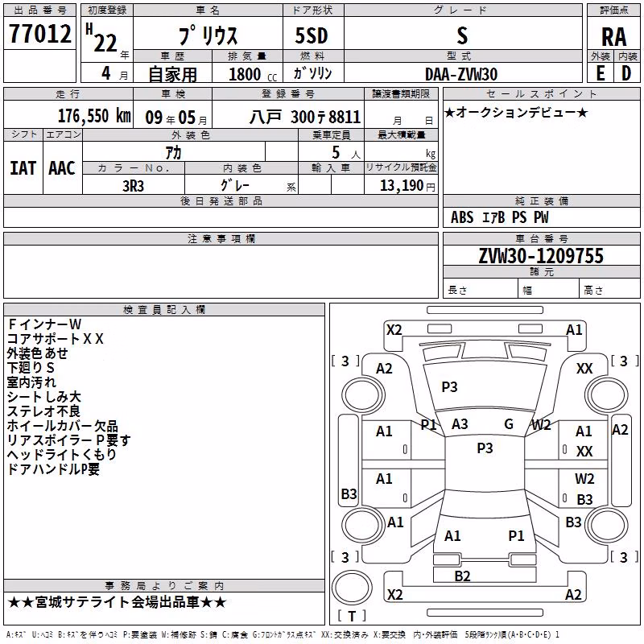Screen dimensions: 644x644
Task: Click the equipment line ABS エアB PS PW
Action: pos(499,217)
